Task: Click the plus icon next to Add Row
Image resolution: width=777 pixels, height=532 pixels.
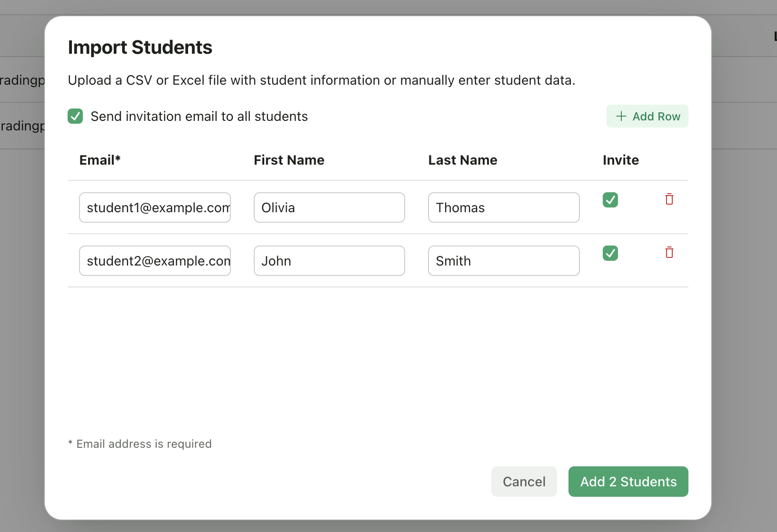Action: pyautogui.click(x=621, y=116)
